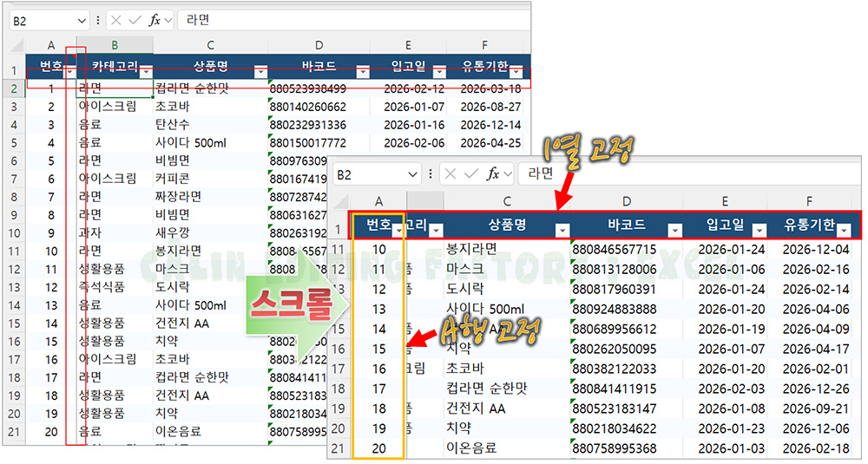868x464 pixels.
Task: Select column C header in right window
Action: pyautogui.click(x=507, y=201)
